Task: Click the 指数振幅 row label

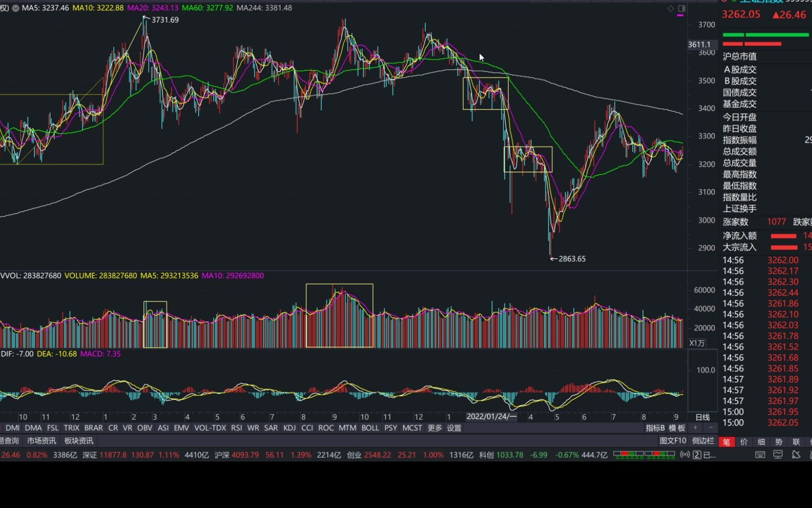Action: (740, 140)
